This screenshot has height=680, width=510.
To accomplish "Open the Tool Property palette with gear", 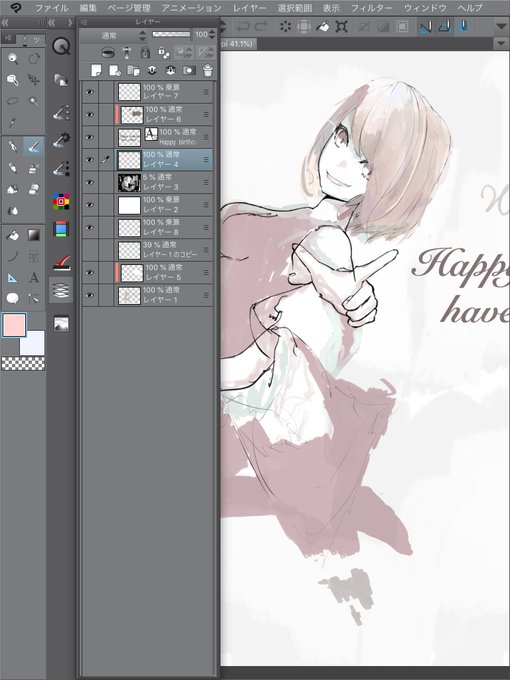I will [x=61, y=140].
